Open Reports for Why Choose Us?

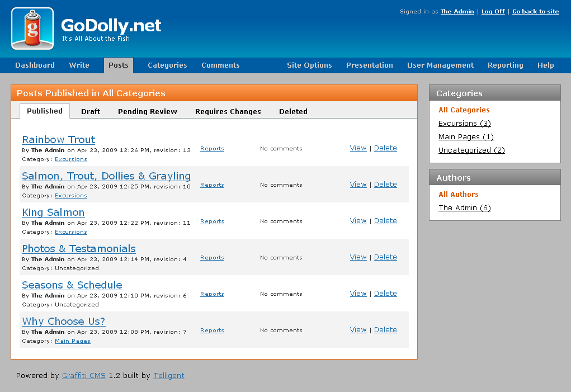(x=212, y=330)
